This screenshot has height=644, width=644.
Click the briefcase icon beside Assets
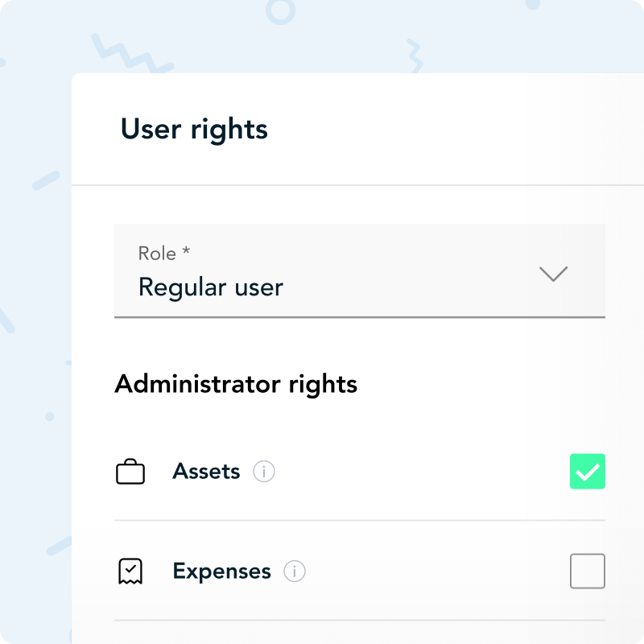point(130,472)
